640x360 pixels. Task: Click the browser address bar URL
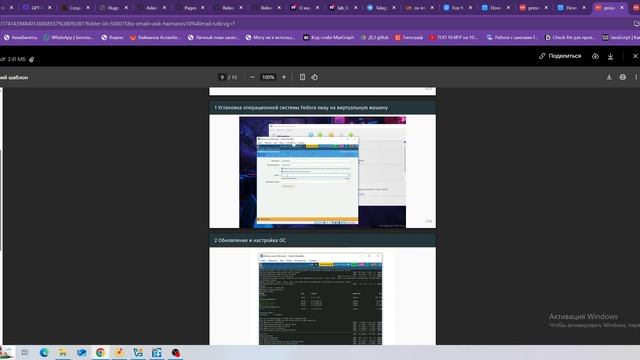(118, 24)
